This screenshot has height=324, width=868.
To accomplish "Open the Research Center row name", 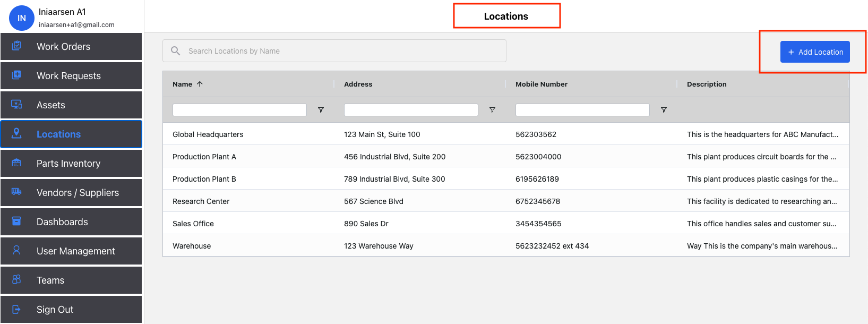I will [x=201, y=201].
